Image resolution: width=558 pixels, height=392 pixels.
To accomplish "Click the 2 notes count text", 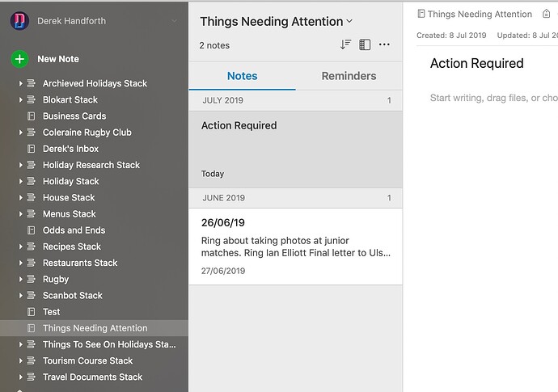I will pyautogui.click(x=214, y=45).
